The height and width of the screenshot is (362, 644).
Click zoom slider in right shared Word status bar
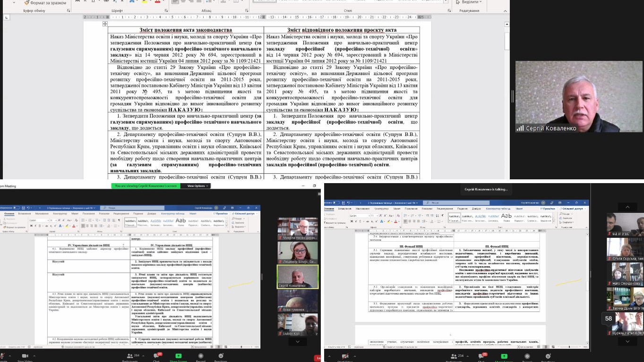pos(569,347)
